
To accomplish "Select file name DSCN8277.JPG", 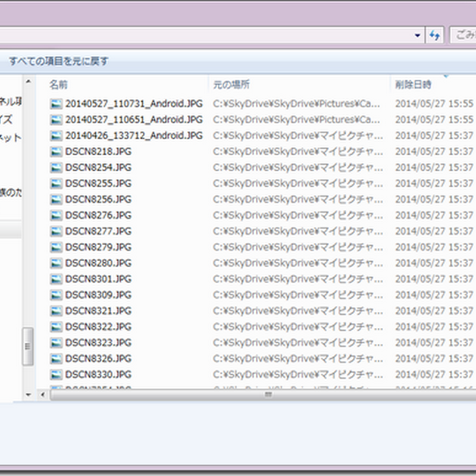I will (x=98, y=231).
